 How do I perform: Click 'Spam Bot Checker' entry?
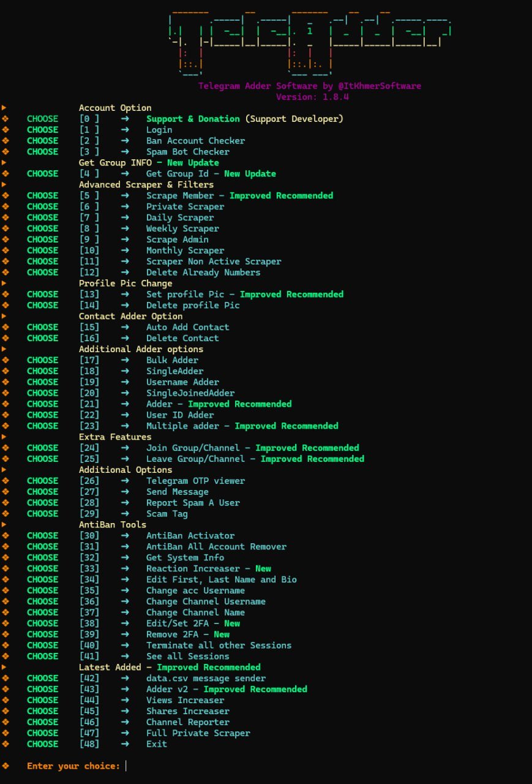(188, 152)
